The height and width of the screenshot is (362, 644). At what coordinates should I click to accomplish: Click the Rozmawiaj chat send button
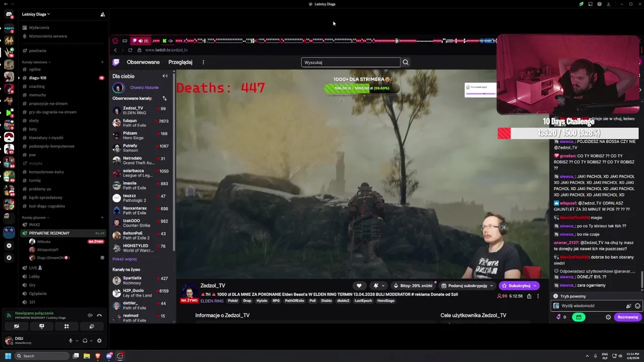[x=627, y=317]
